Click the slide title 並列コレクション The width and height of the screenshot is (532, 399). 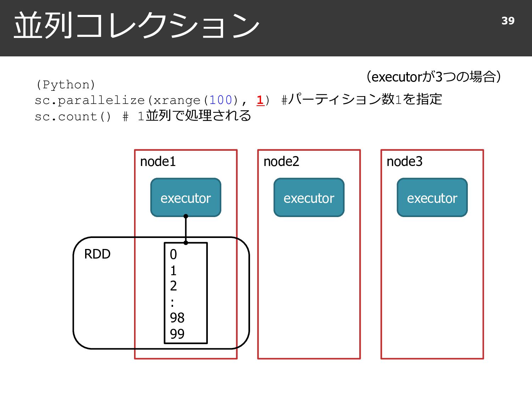137,25
